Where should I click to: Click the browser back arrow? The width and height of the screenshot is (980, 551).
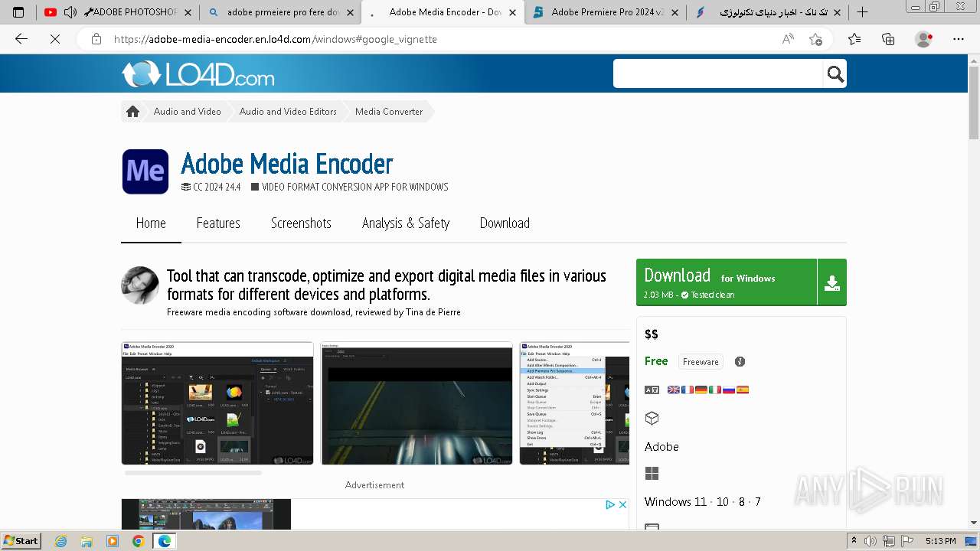[21, 39]
